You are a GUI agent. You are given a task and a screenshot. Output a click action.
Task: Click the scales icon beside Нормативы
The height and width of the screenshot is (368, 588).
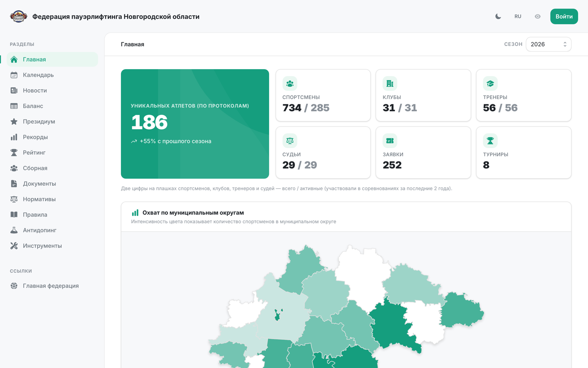click(x=14, y=199)
